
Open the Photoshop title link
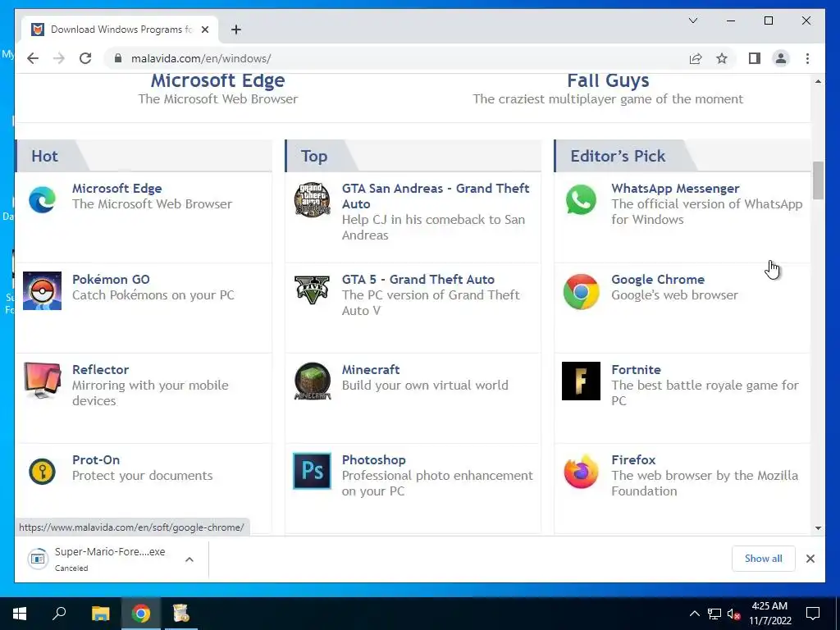pyautogui.click(x=373, y=459)
